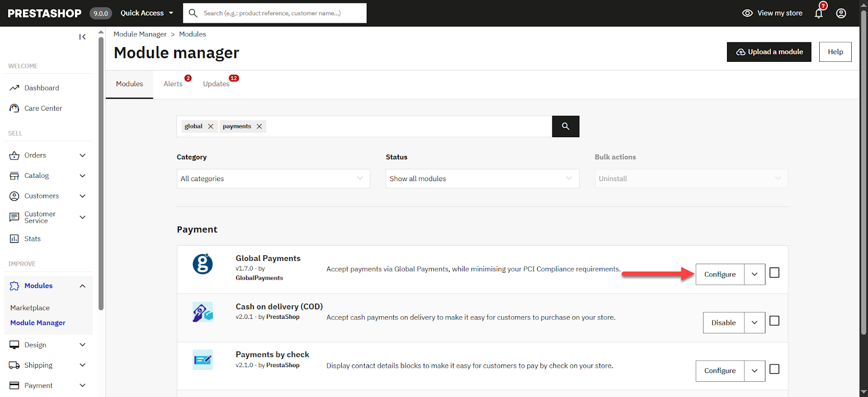Configure the Global Payments module

point(720,274)
